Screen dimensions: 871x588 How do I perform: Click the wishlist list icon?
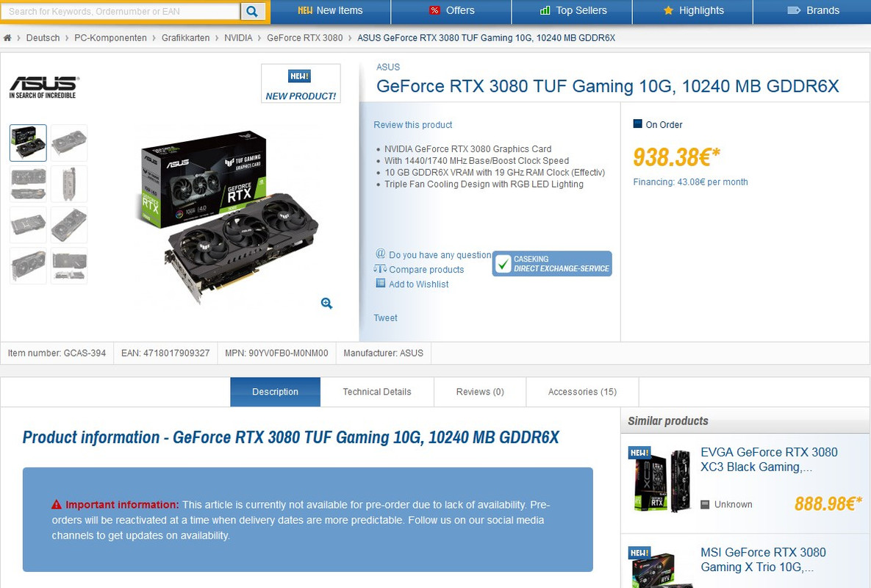(381, 283)
